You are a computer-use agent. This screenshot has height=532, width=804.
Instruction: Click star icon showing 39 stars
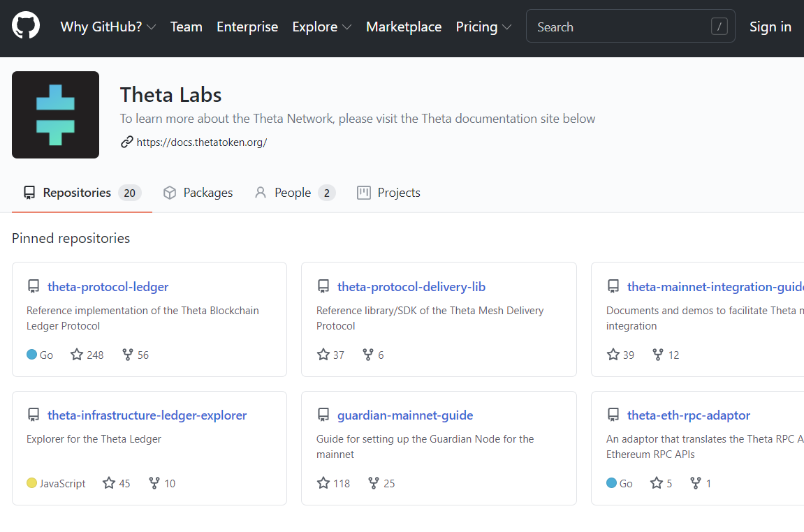point(613,355)
